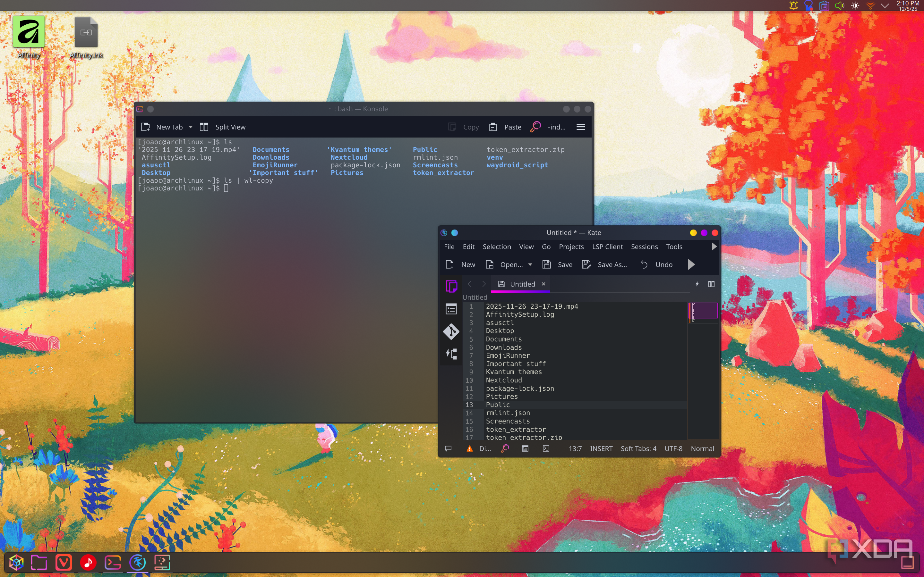Click the split view icon in Kate tab bar

click(711, 284)
